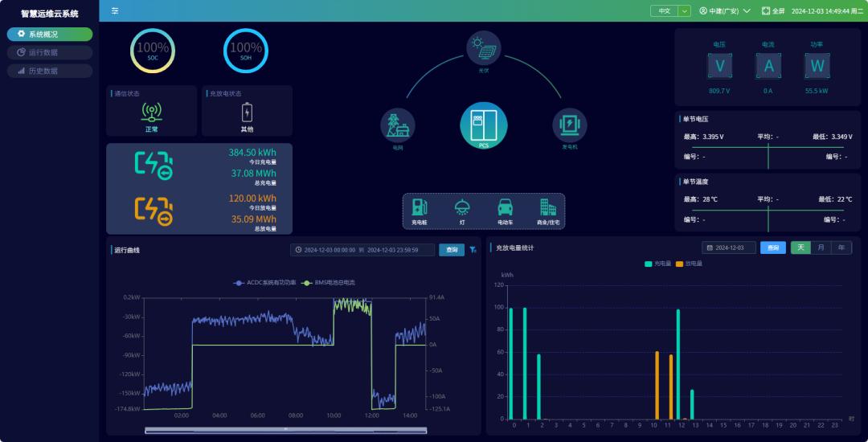Click the 发电机 generator icon
Viewport: 868px width, 442px height.
569,125
